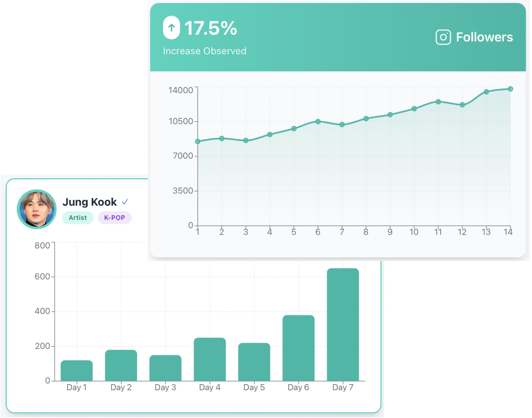This screenshot has width=532, height=418.
Task: Click the Day 6 bar
Action: pyautogui.click(x=298, y=348)
